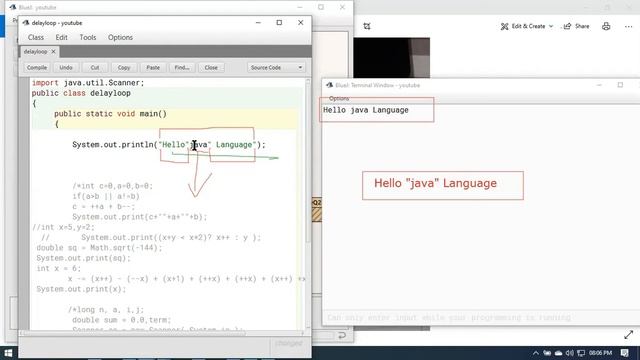This screenshot has width=640, height=360.
Task: Minimize the delayloop editor window
Action: click(258, 22)
